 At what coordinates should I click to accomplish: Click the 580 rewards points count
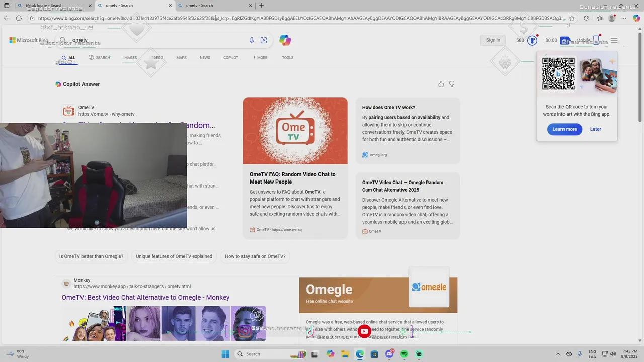(x=520, y=40)
